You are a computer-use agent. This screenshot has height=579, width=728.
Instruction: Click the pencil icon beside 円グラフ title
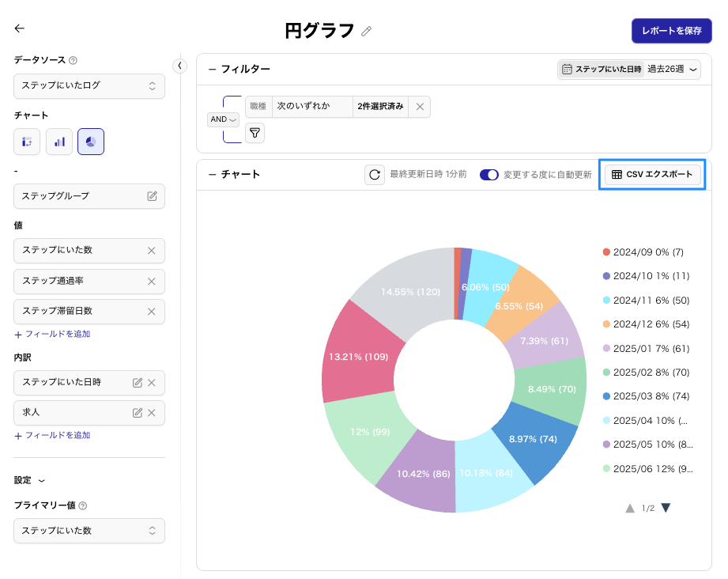[x=366, y=31]
